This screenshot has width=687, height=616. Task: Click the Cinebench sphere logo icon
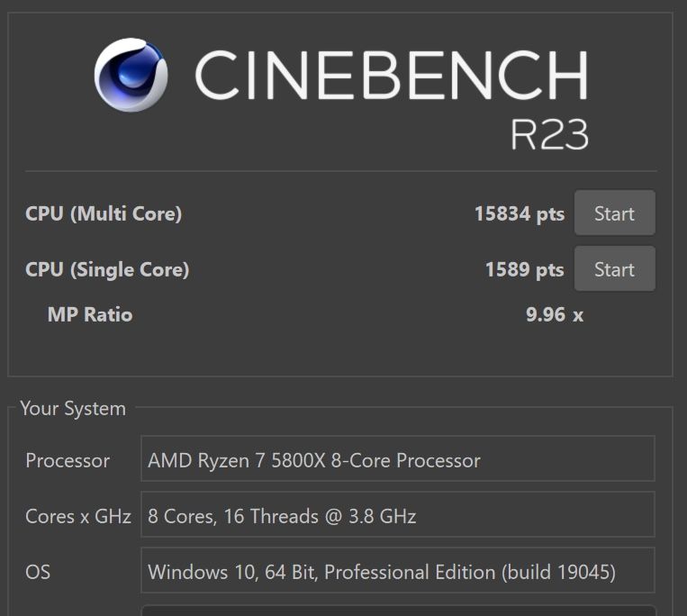[x=131, y=76]
